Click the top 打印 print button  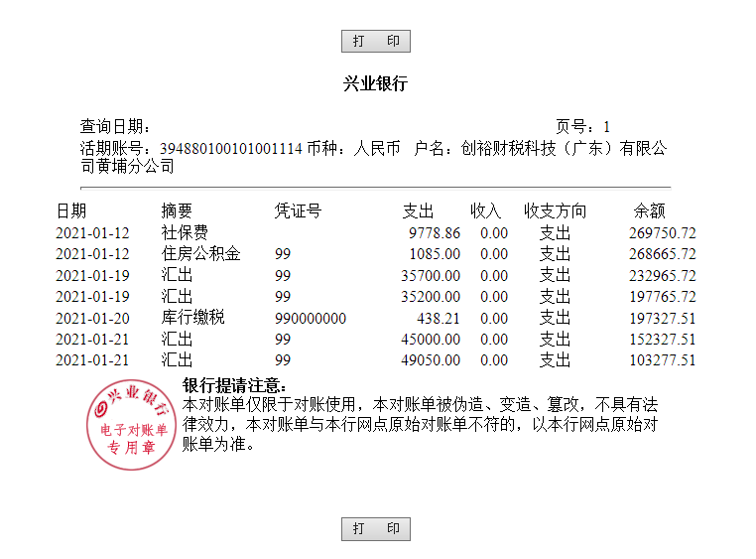376,41
